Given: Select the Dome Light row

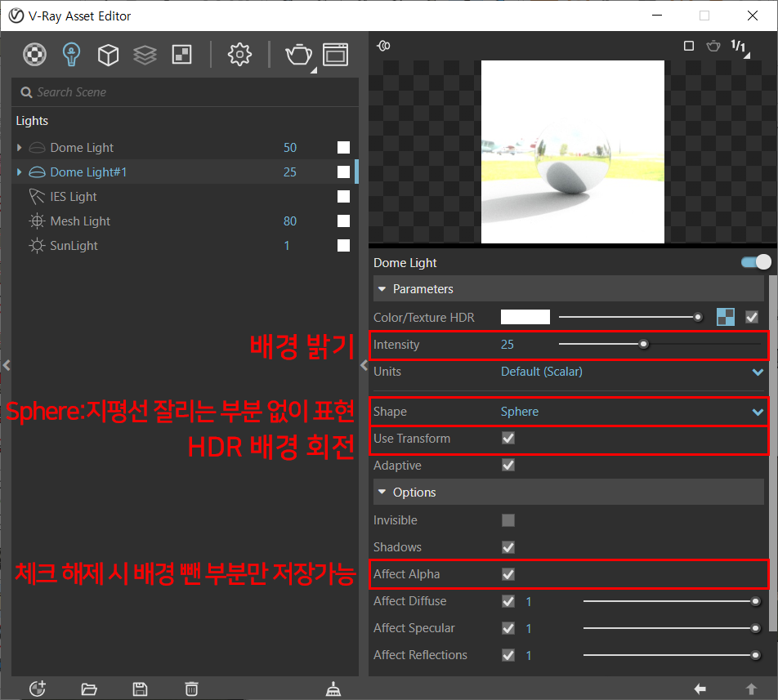Looking at the screenshot, I should (185, 148).
